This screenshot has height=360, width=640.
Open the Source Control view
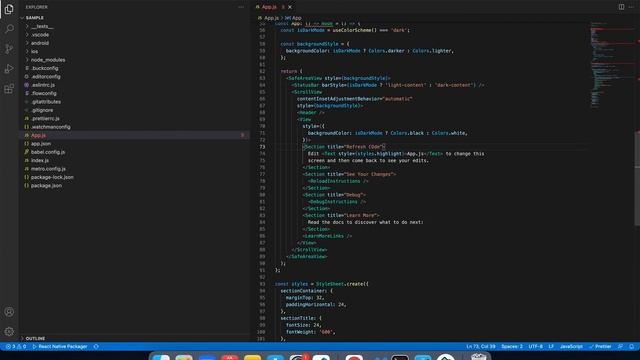[x=9, y=49]
